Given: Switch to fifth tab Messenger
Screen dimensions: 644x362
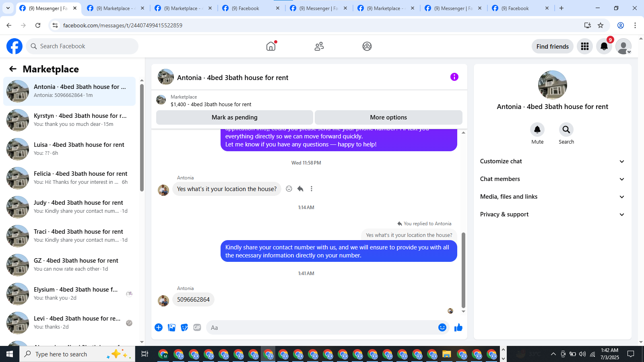Looking at the screenshot, I should [319, 8].
